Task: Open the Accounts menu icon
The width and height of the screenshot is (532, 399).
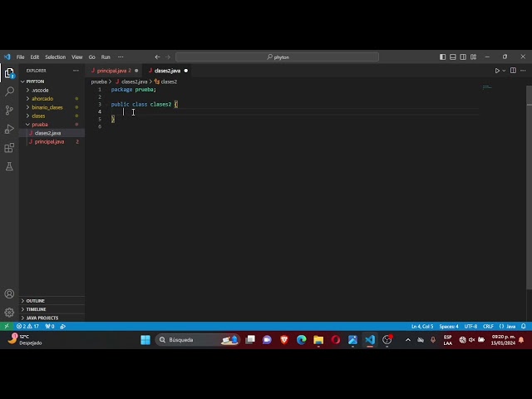Action: tap(9, 293)
